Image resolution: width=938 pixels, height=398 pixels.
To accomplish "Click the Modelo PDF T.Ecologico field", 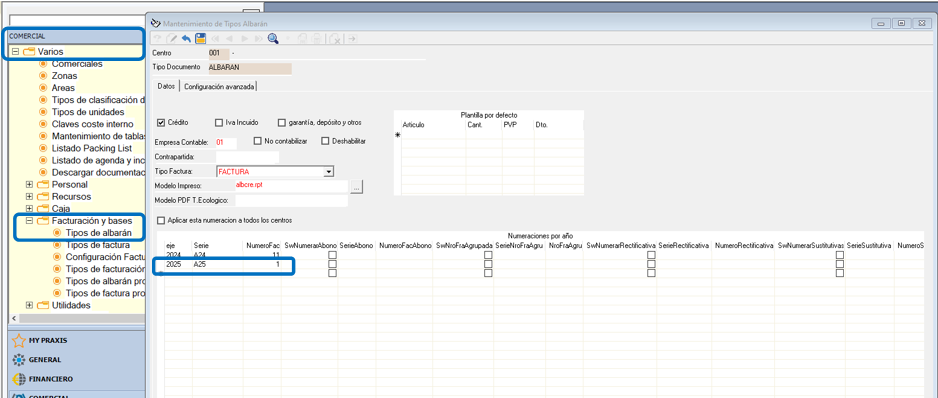I will click(291, 200).
